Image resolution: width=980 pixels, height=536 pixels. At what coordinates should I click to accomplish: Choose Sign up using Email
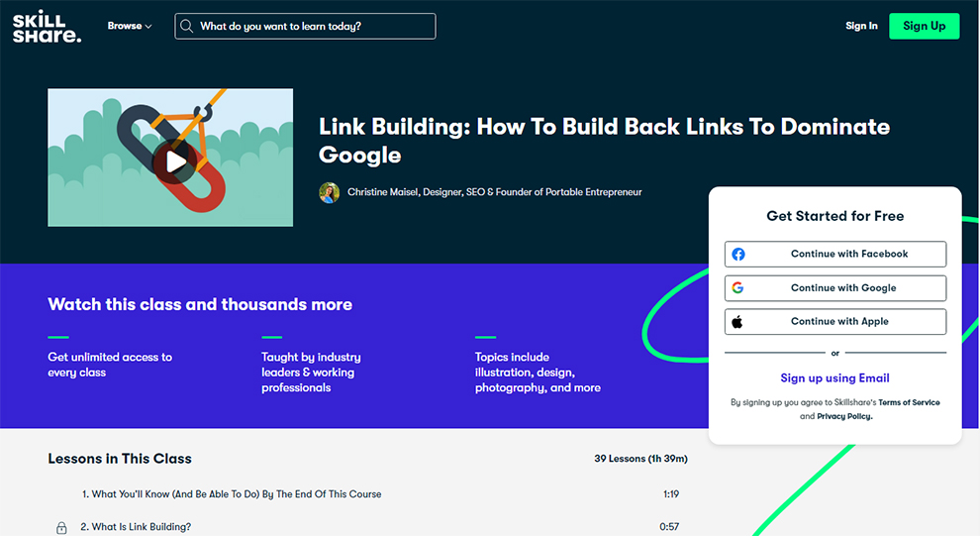tap(834, 377)
